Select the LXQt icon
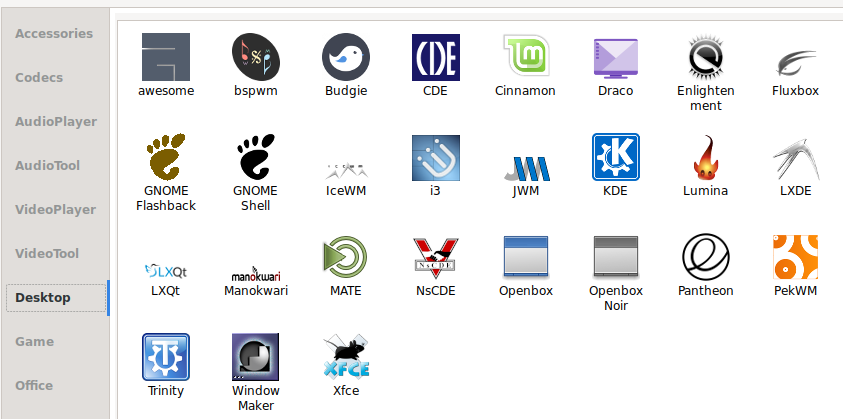 166,271
